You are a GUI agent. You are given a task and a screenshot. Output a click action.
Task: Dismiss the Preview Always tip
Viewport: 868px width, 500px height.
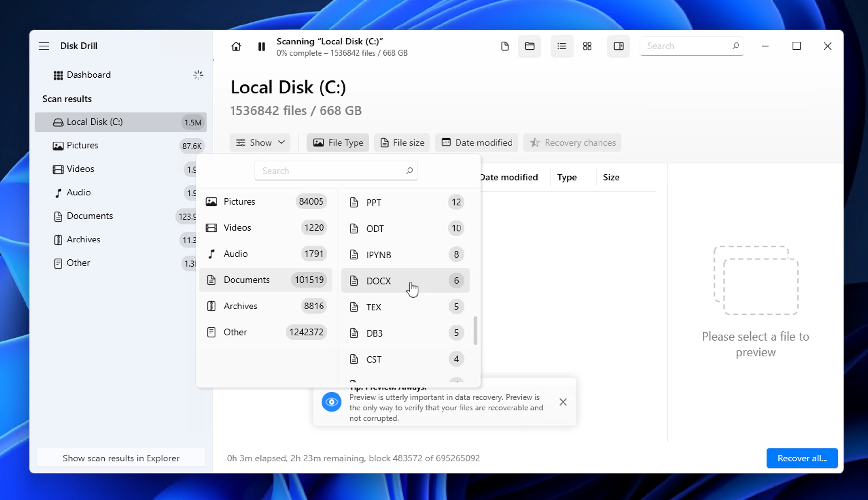[563, 402]
